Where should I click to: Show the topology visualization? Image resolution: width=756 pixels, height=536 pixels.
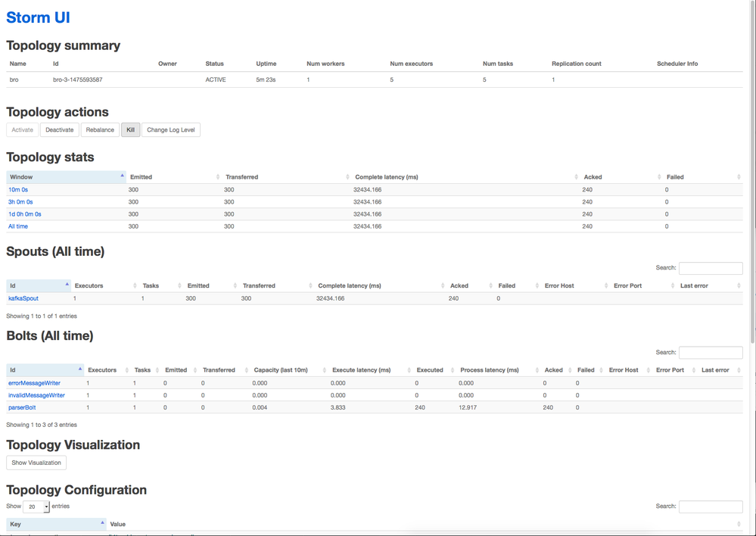(36, 462)
